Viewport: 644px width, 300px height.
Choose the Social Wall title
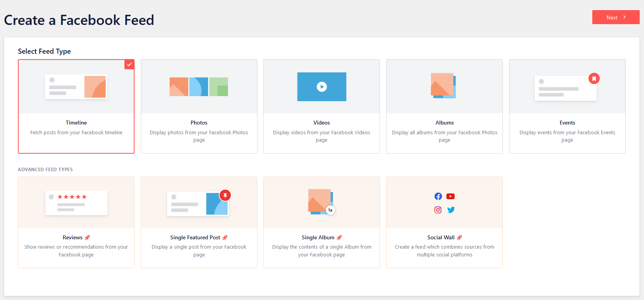click(441, 237)
